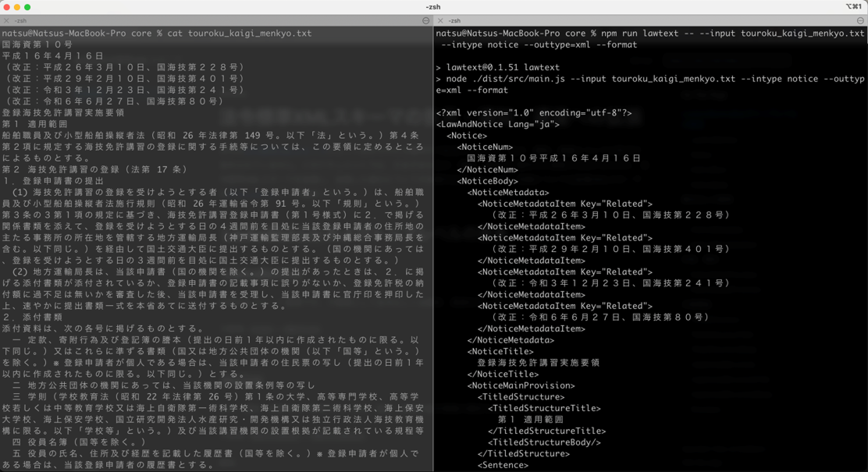The image size is (868, 472).
Task: Open the left pane's circular menu icon
Action: [x=425, y=20]
